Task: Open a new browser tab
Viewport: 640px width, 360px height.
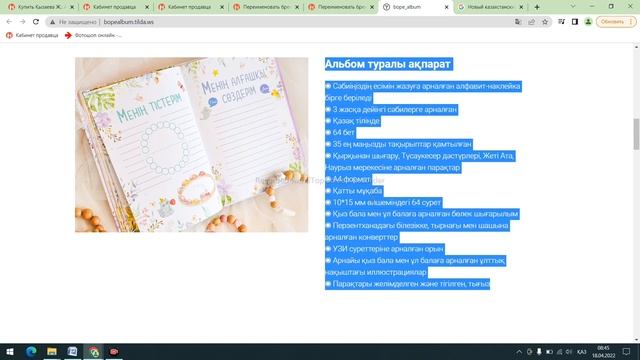Action: pos(537,7)
